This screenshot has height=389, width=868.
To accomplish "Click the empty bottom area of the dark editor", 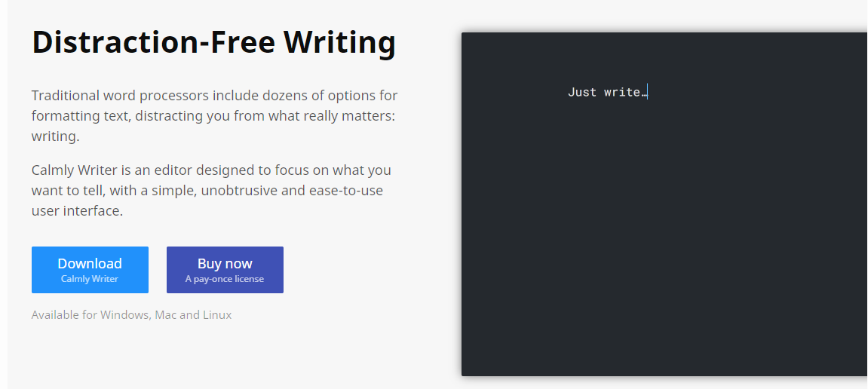I will (x=664, y=332).
